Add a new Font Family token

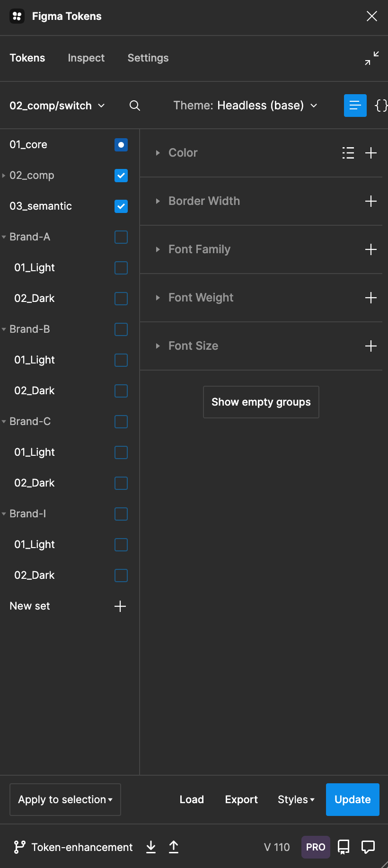click(371, 249)
